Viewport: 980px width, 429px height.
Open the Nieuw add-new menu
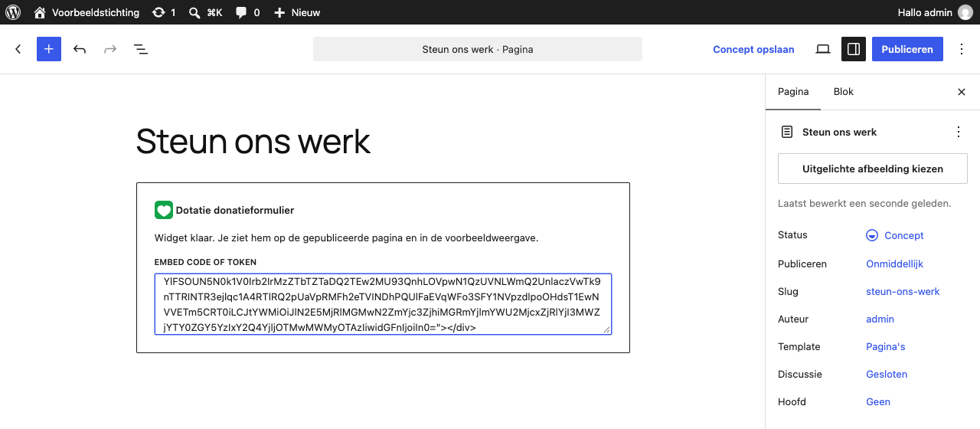tap(297, 12)
